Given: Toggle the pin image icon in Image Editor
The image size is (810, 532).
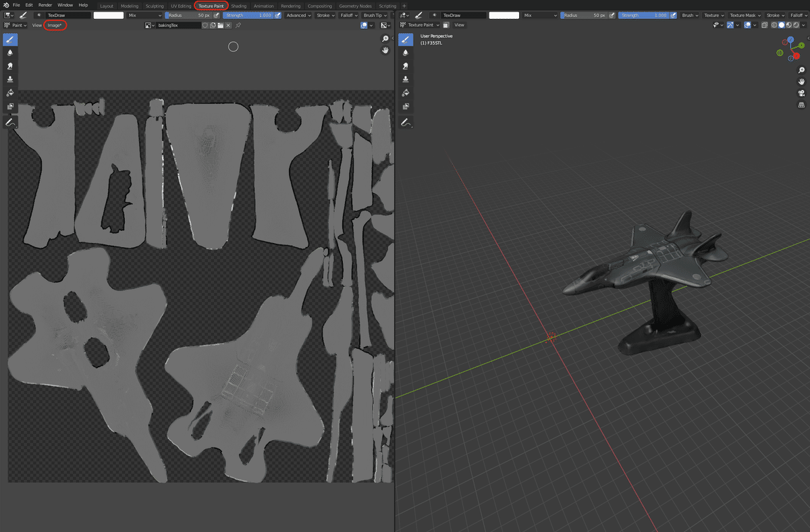Looking at the screenshot, I should click(x=238, y=25).
